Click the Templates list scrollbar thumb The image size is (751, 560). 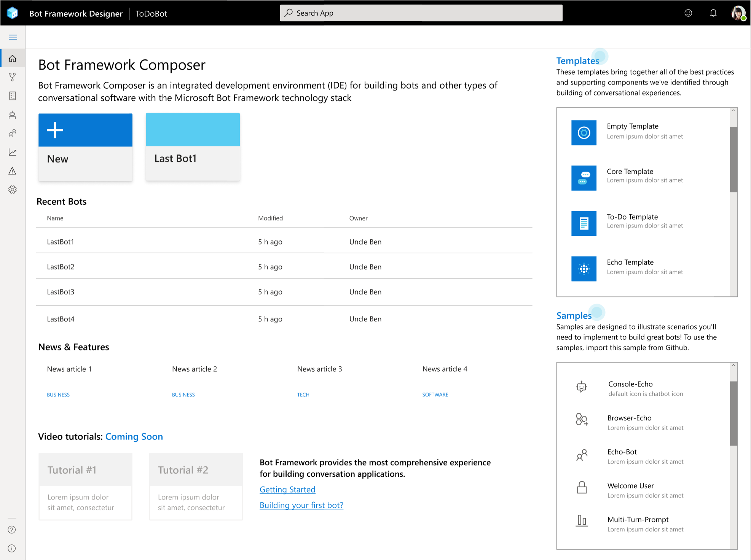[733, 159]
